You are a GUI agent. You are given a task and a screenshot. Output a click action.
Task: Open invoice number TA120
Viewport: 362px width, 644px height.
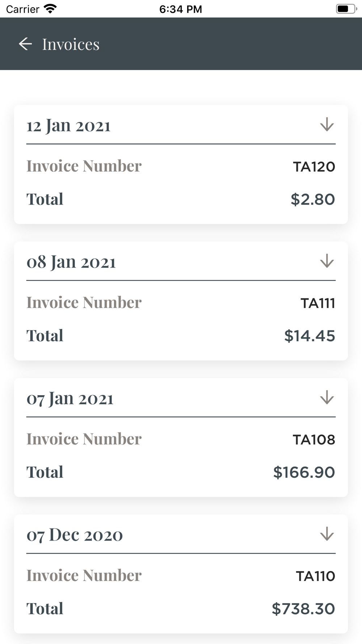pyautogui.click(x=314, y=167)
